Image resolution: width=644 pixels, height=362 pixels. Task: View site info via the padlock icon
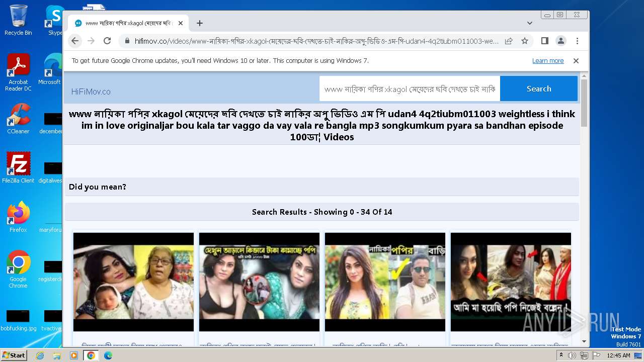[x=127, y=41]
